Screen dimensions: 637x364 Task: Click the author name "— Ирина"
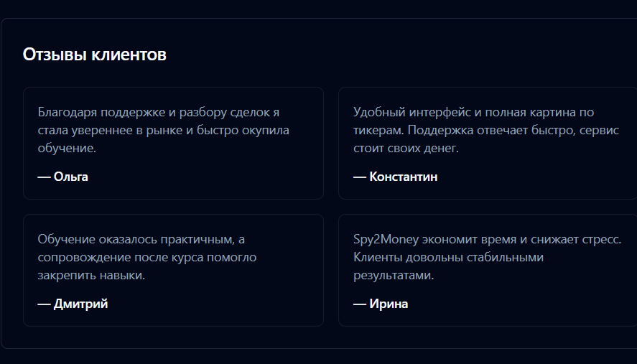[381, 304]
